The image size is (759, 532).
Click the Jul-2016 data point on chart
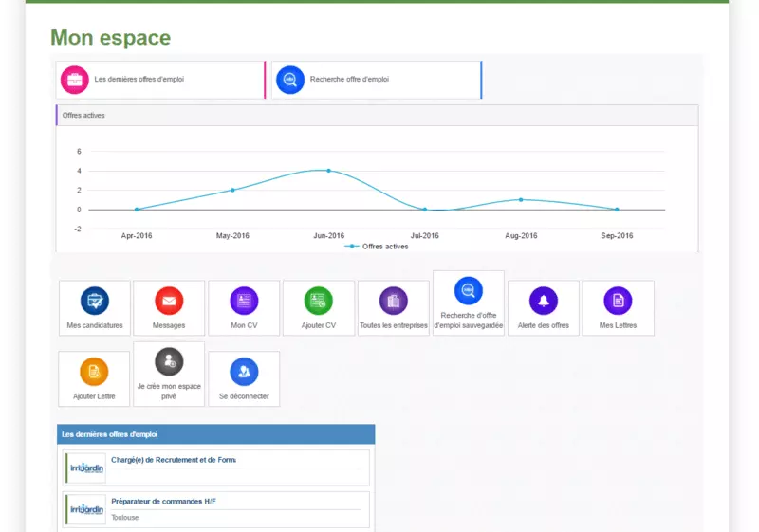[x=425, y=210]
